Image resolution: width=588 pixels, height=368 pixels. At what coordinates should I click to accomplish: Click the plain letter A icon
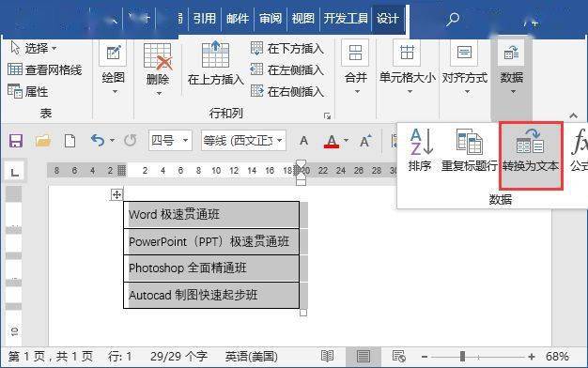[x=303, y=141]
